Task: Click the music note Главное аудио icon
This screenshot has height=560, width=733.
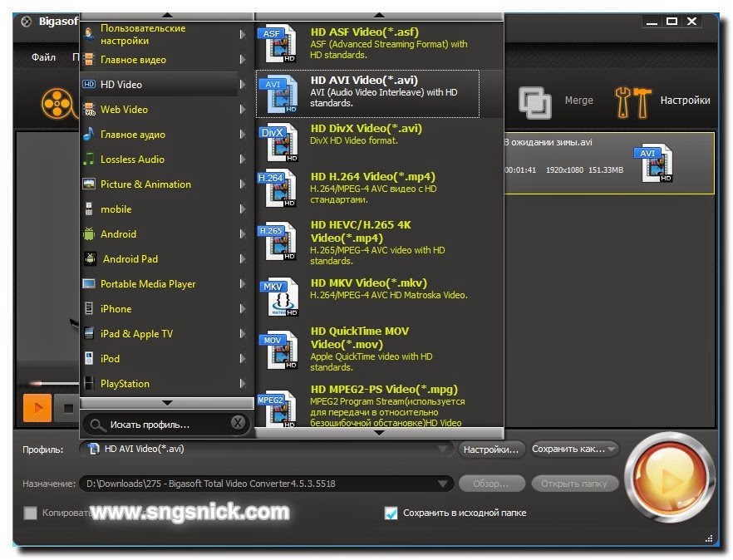Action: click(x=89, y=134)
